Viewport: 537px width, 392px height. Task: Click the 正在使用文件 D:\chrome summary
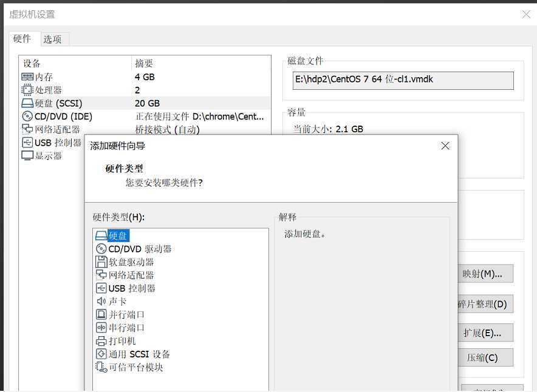point(200,117)
